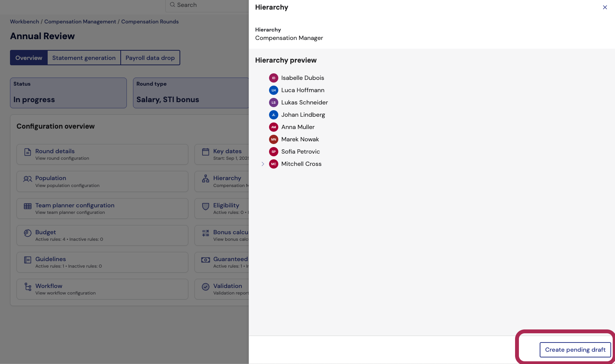Click the Guidelines list icon
Image resolution: width=615 pixels, height=364 pixels.
pyautogui.click(x=28, y=260)
